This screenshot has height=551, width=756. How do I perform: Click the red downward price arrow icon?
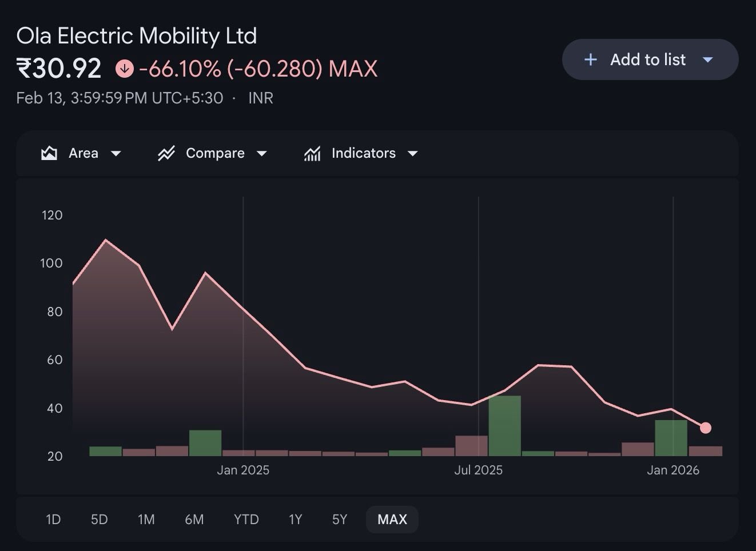pos(124,67)
